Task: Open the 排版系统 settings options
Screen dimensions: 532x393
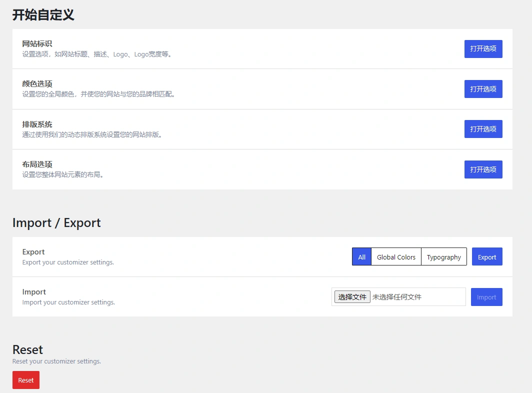Action: pos(482,128)
